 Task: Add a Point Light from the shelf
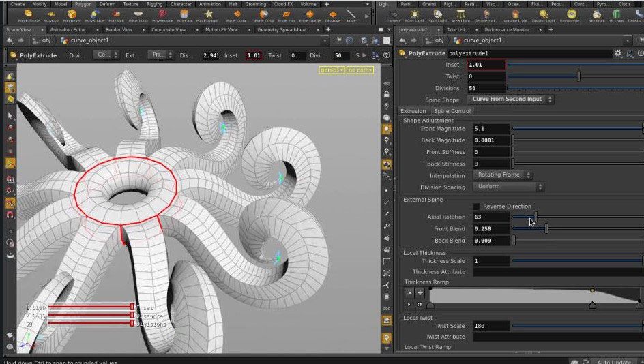click(414, 16)
